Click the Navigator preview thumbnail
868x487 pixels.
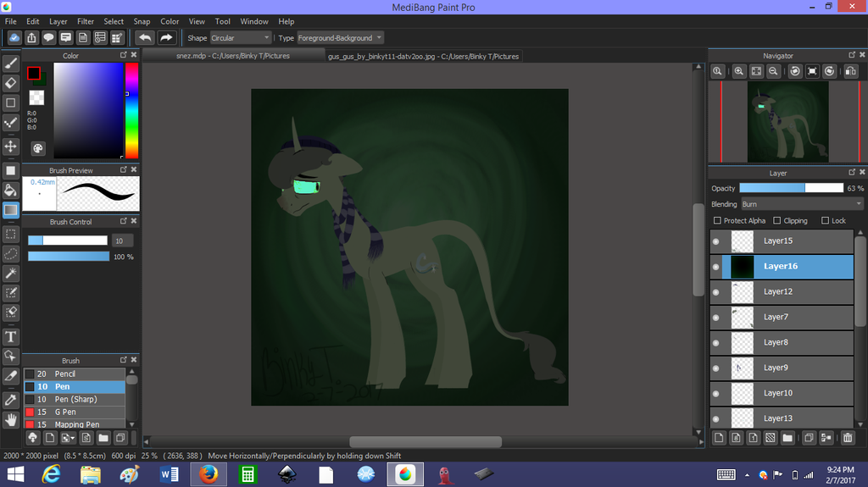787,122
